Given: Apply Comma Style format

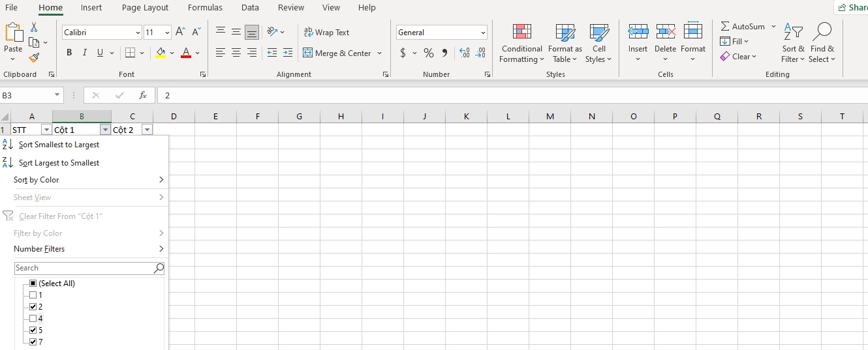Looking at the screenshot, I should [444, 53].
